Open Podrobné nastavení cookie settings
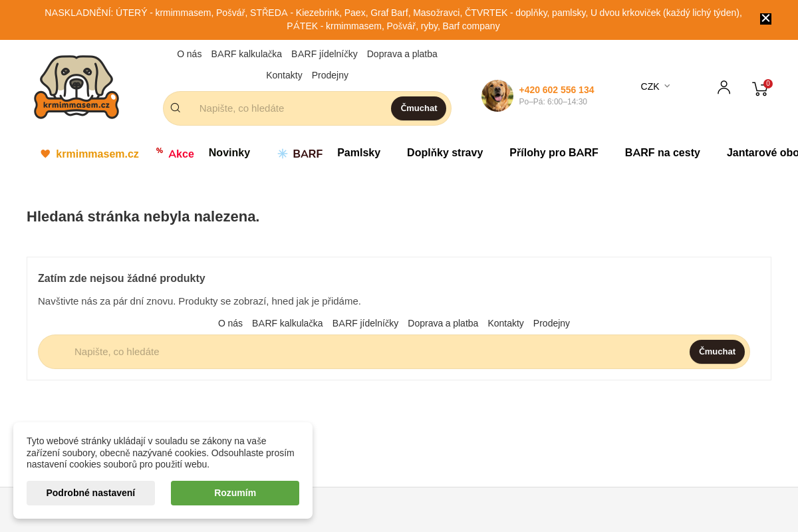Viewport: 798px width, 532px height. (90, 493)
